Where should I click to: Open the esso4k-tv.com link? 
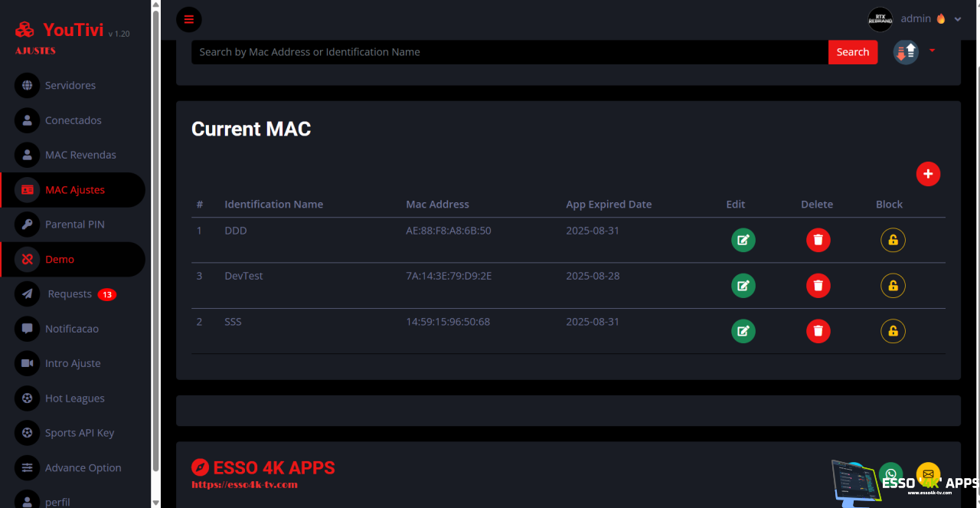click(244, 484)
